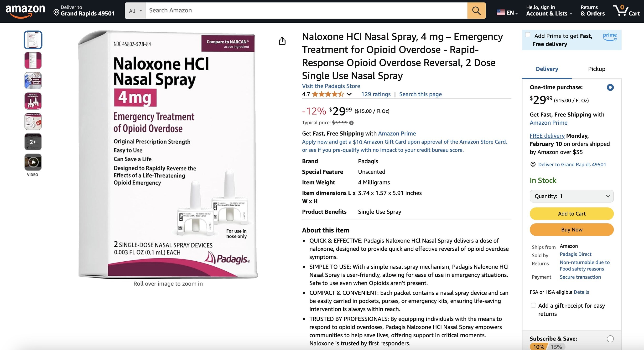Open the Quantity dropdown
This screenshot has width=644, height=350.
pos(571,196)
